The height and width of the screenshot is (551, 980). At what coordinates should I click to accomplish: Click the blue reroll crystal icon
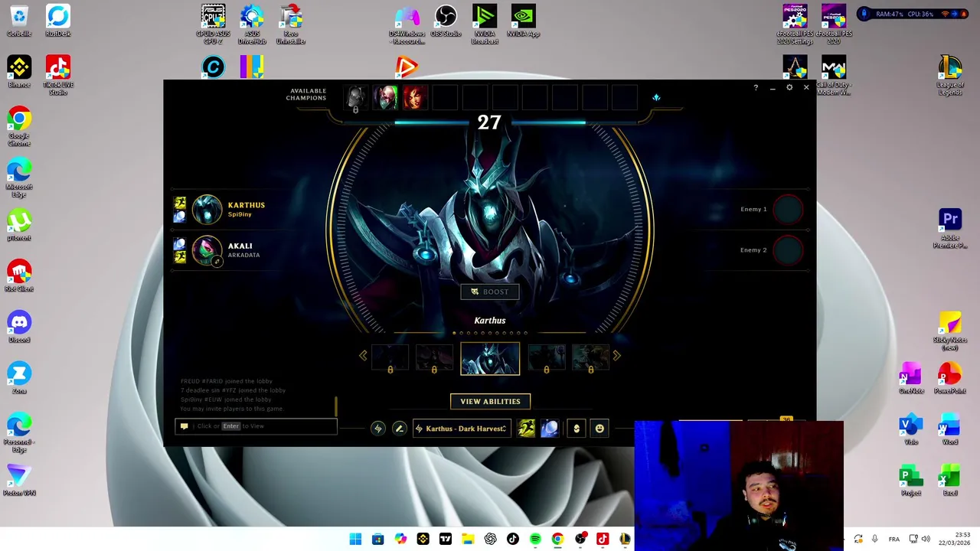tap(656, 97)
